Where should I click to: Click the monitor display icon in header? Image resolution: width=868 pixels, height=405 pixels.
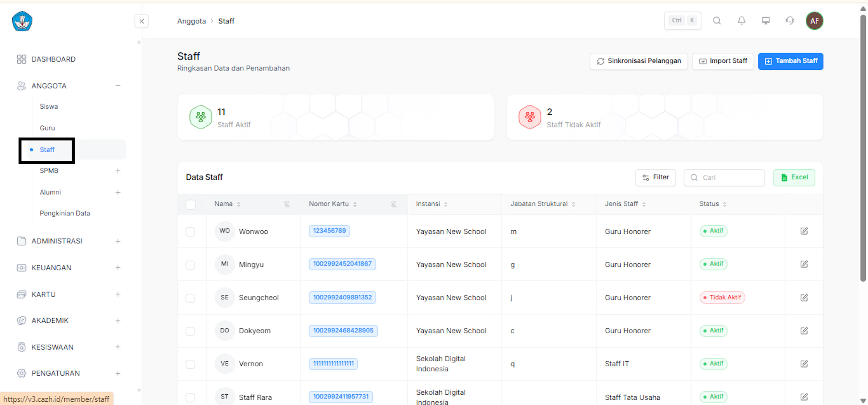click(766, 21)
